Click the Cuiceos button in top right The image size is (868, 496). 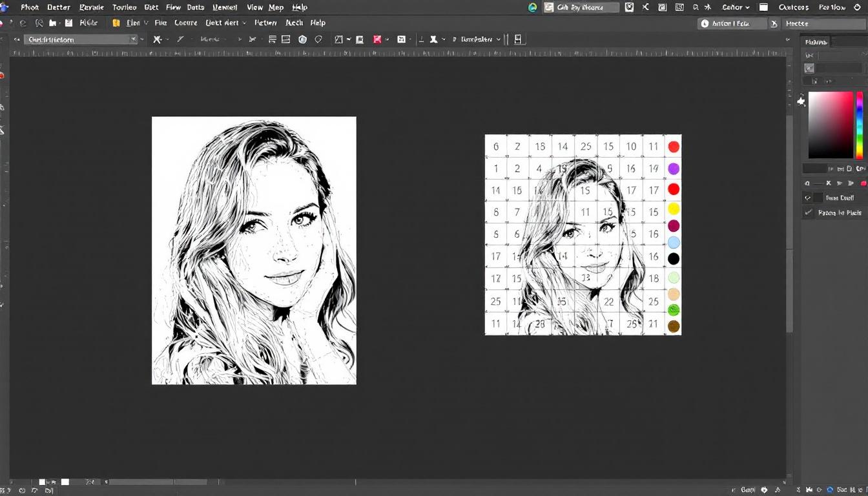click(794, 7)
